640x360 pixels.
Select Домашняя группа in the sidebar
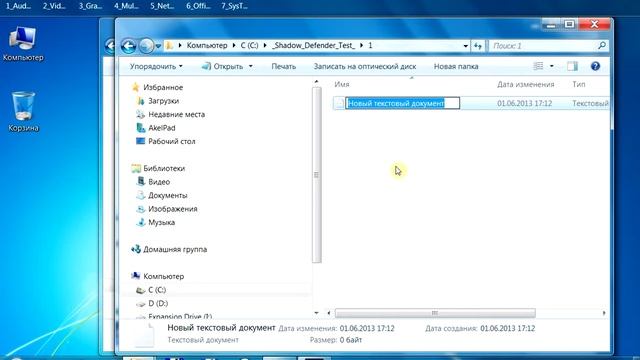pos(175,249)
